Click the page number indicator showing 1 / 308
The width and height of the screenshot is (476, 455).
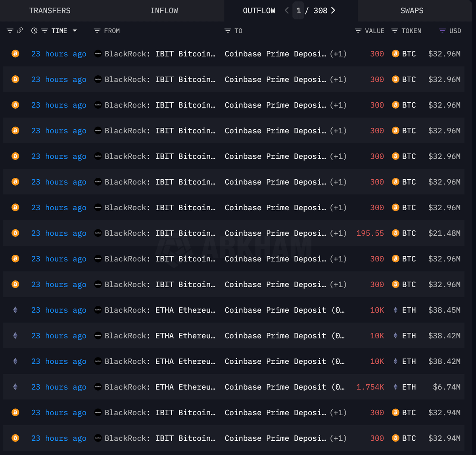311,10
